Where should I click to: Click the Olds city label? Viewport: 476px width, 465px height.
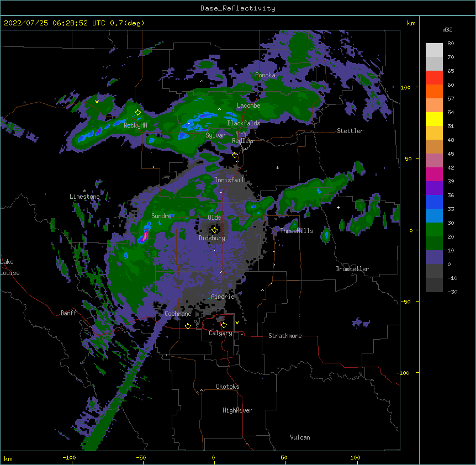[x=214, y=218]
